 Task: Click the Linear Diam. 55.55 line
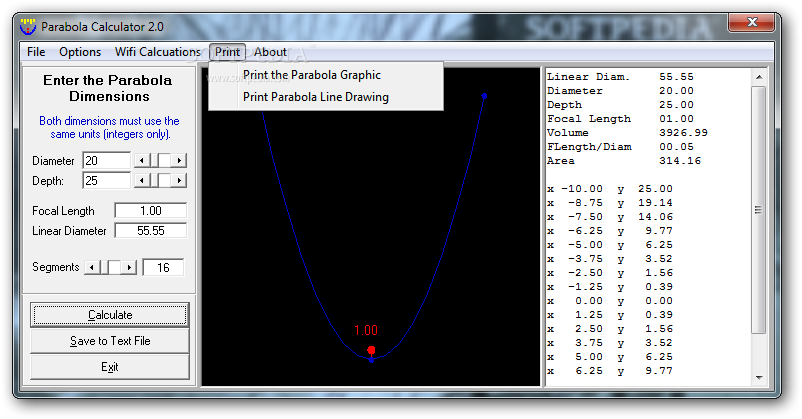point(620,77)
